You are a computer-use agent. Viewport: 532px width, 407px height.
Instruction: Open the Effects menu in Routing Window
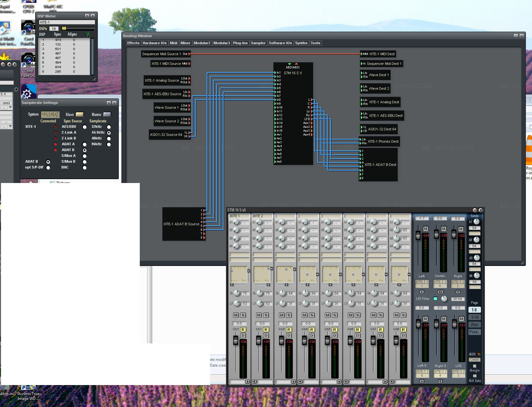click(133, 43)
